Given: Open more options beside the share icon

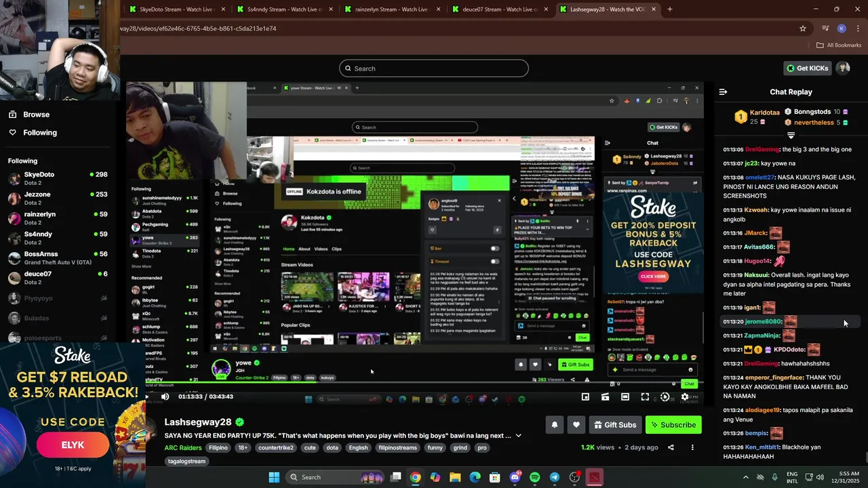Looking at the screenshot, I should coord(692,447).
